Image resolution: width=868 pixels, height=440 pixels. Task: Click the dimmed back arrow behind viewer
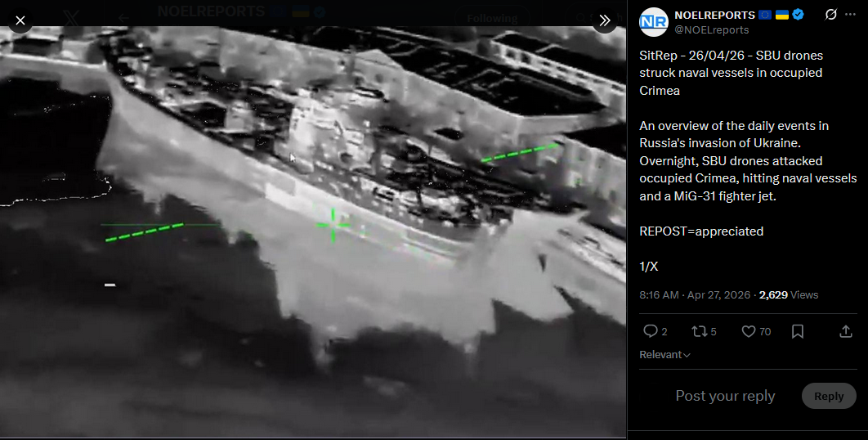(x=123, y=18)
